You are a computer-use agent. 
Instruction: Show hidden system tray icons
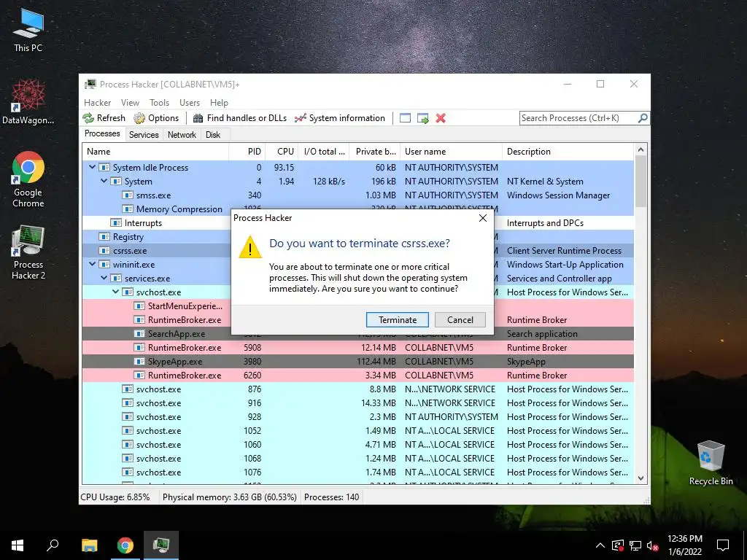600,545
